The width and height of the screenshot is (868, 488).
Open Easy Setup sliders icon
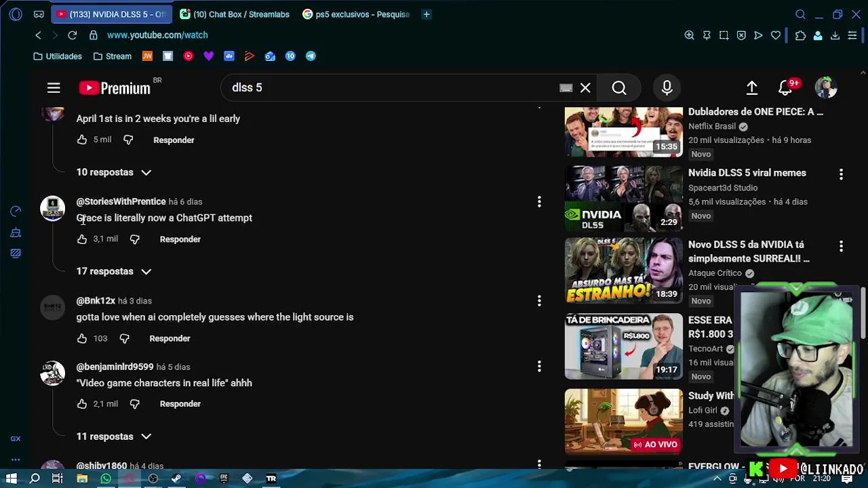click(x=852, y=35)
